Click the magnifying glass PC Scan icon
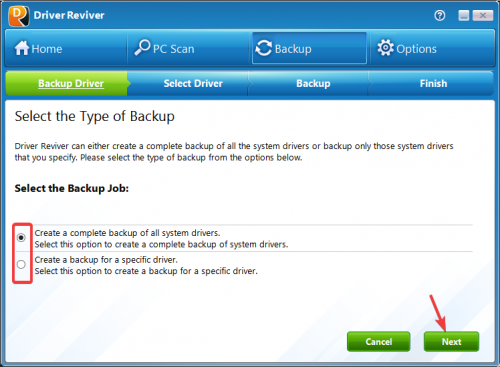Viewport: 500px width, 367px height. [142, 48]
